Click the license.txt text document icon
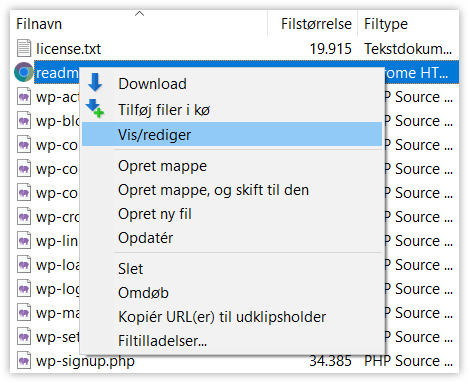The height and width of the screenshot is (383, 469). (24, 48)
